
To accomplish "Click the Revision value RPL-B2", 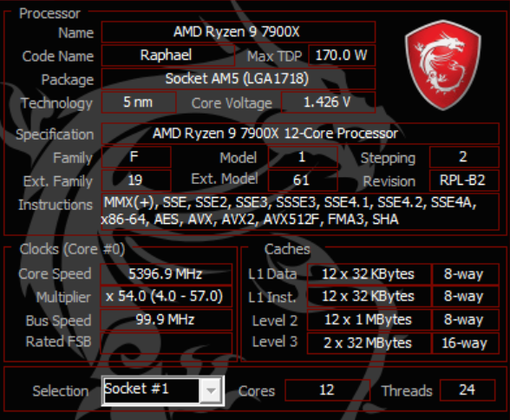I will coord(465,180).
